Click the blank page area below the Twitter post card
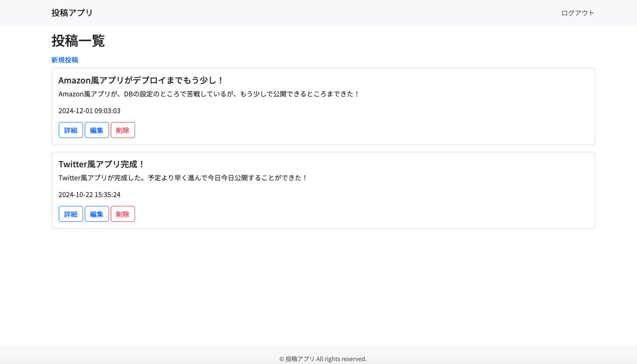The width and height of the screenshot is (637, 364). (x=323, y=285)
